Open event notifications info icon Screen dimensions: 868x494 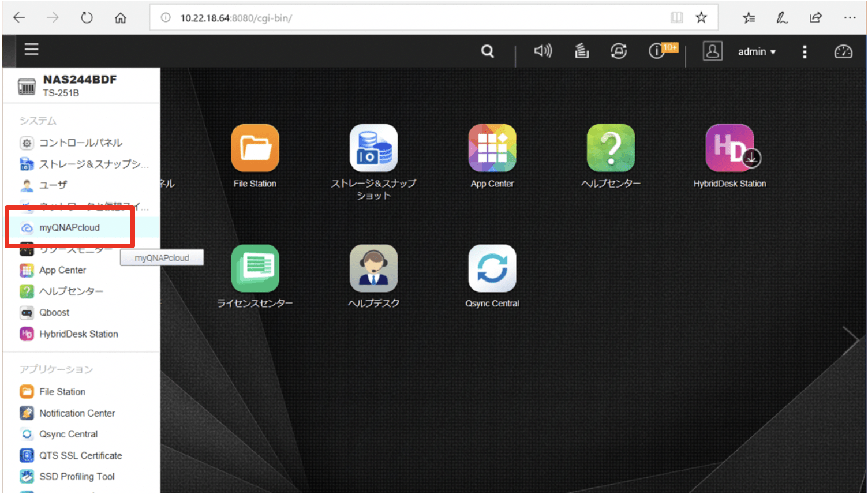[x=657, y=51]
